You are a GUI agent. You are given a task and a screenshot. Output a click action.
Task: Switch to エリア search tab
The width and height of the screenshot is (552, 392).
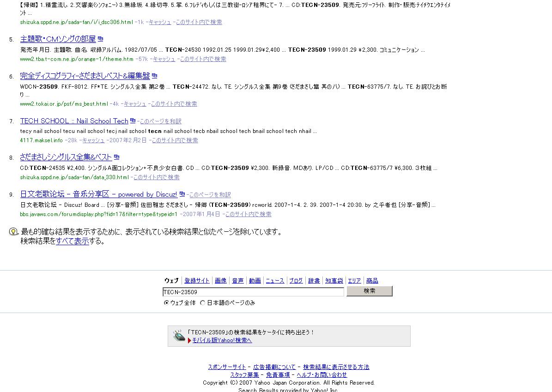click(x=354, y=280)
